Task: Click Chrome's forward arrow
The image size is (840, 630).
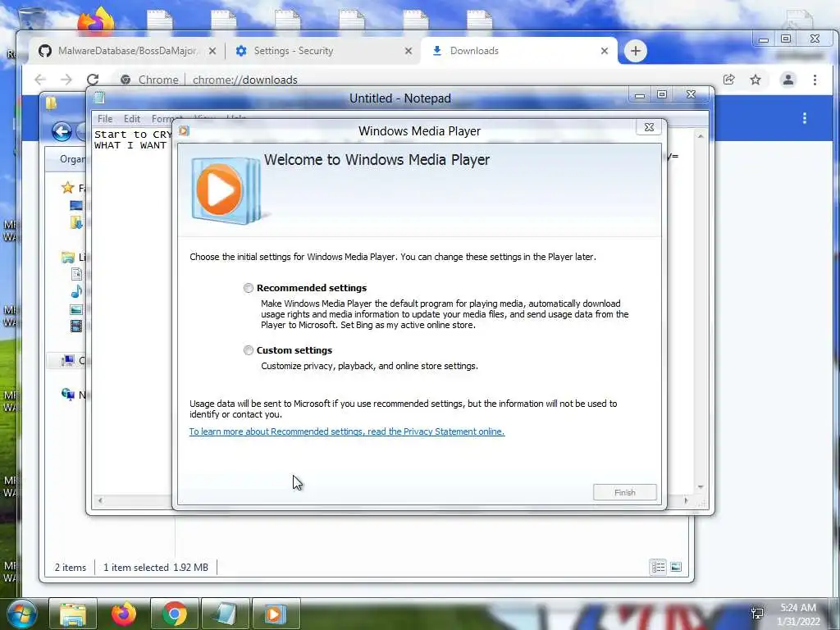Action: point(66,80)
